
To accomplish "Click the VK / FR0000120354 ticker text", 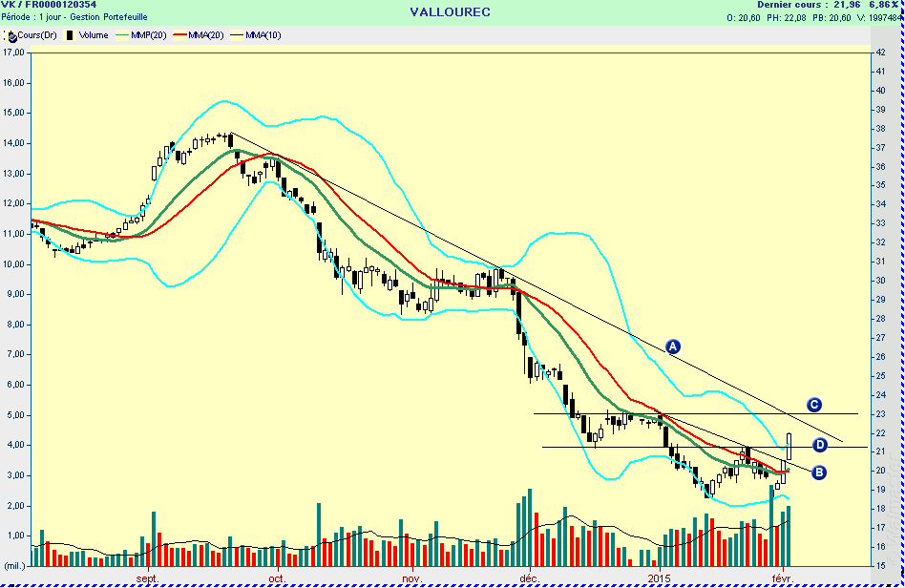I will (x=49, y=5).
